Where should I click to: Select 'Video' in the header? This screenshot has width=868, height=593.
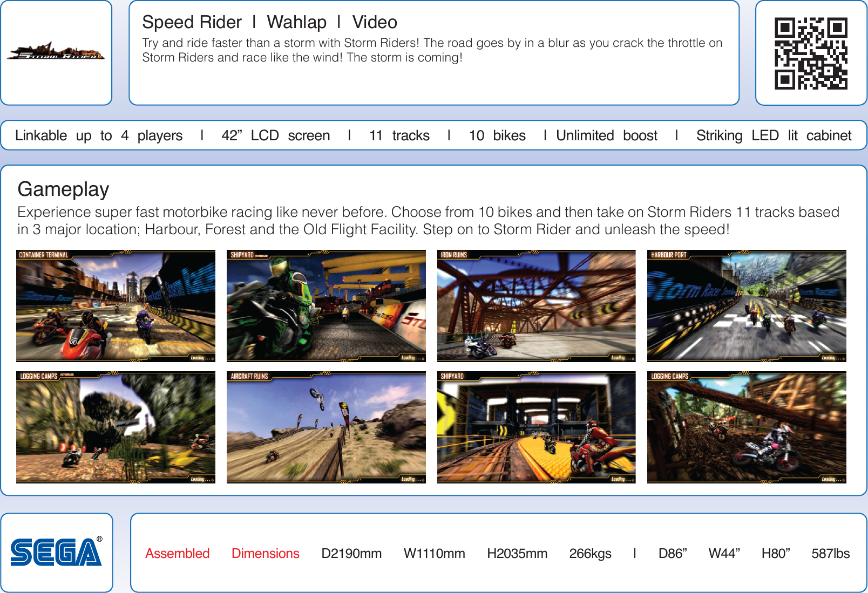(x=375, y=22)
